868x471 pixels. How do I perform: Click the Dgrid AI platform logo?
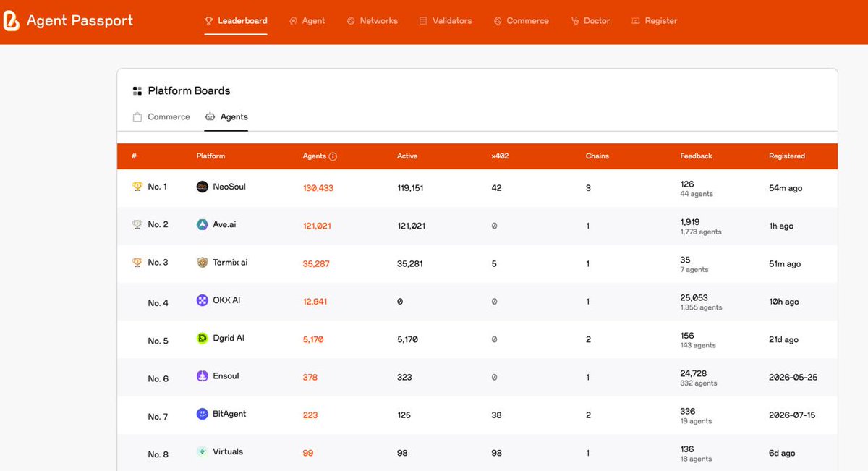pyautogui.click(x=203, y=338)
